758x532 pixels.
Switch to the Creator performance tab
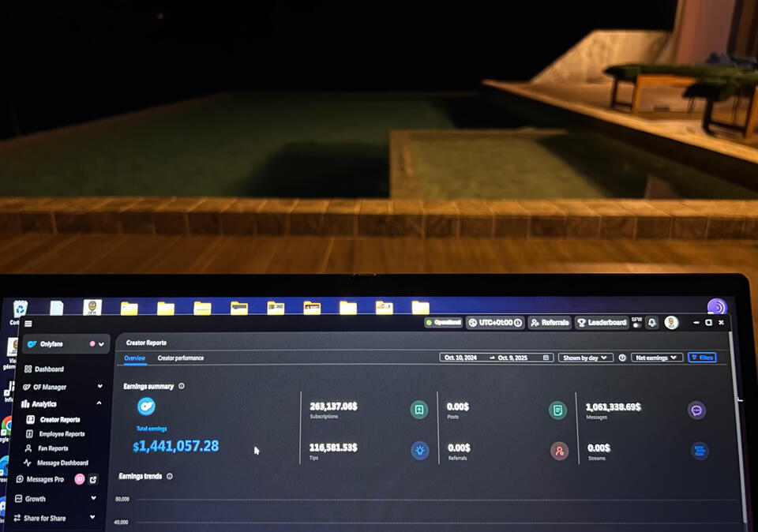click(x=180, y=358)
